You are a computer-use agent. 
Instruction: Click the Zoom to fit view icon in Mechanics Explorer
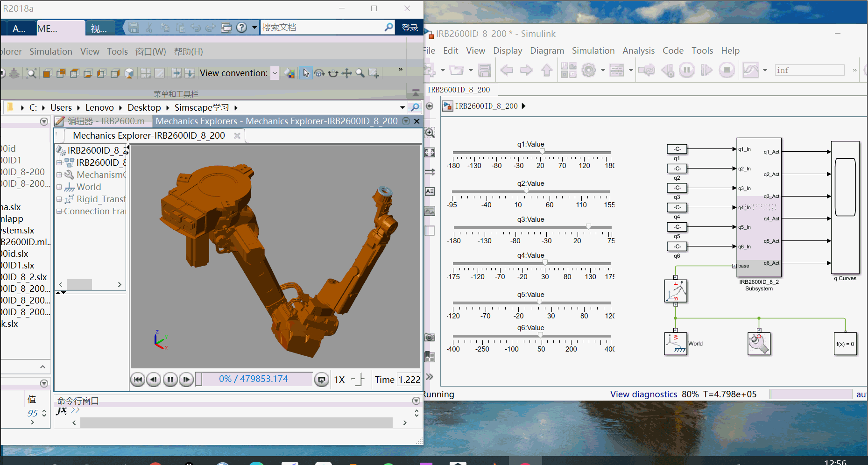(31, 73)
